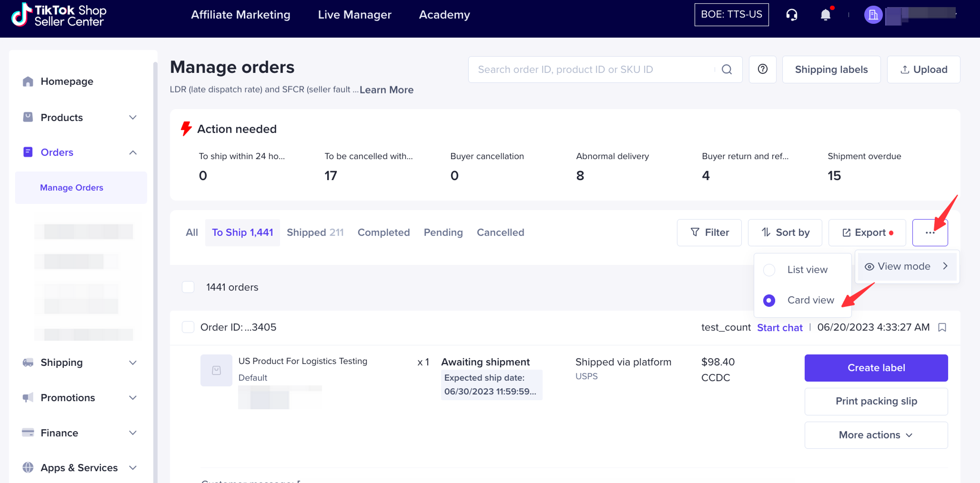The image size is (980, 483).
Task: Click the Filter button
Action: click(x=709, y=232)
